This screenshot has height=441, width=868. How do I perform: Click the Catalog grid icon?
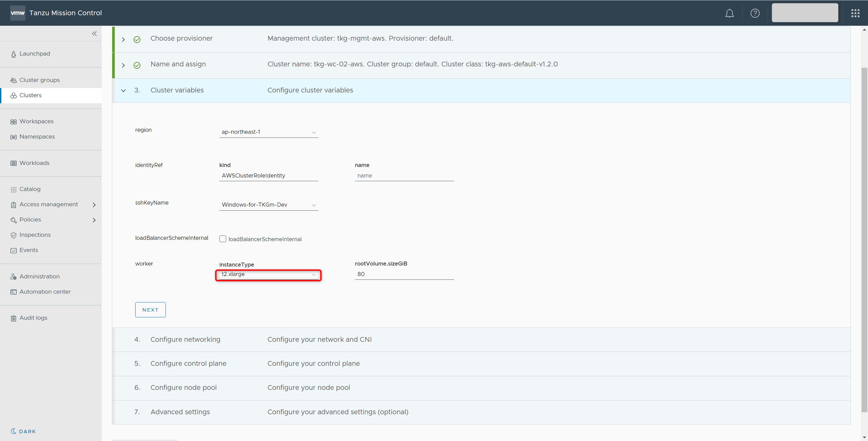tap(14, 189)
